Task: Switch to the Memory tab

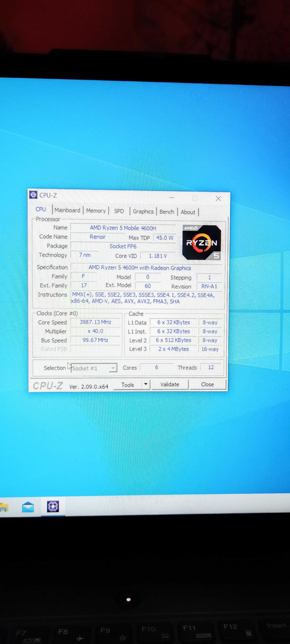Action: pos(96,211)
